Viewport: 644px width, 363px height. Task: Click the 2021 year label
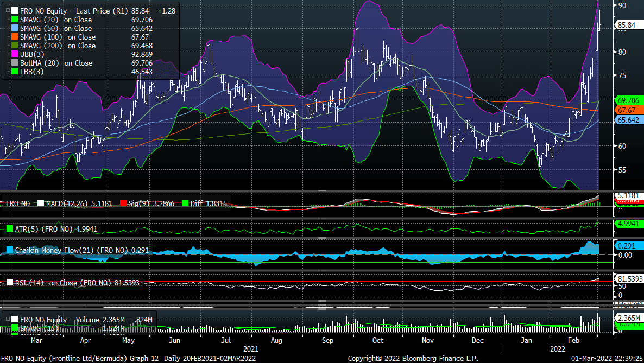(251, 349)
